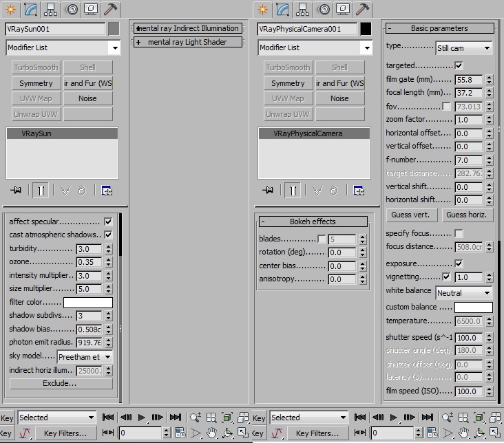This screenshot has width=504, height=443.
Task: Open Display tab in camera panel
Action: pyautogui.click(x=343, y=10)
